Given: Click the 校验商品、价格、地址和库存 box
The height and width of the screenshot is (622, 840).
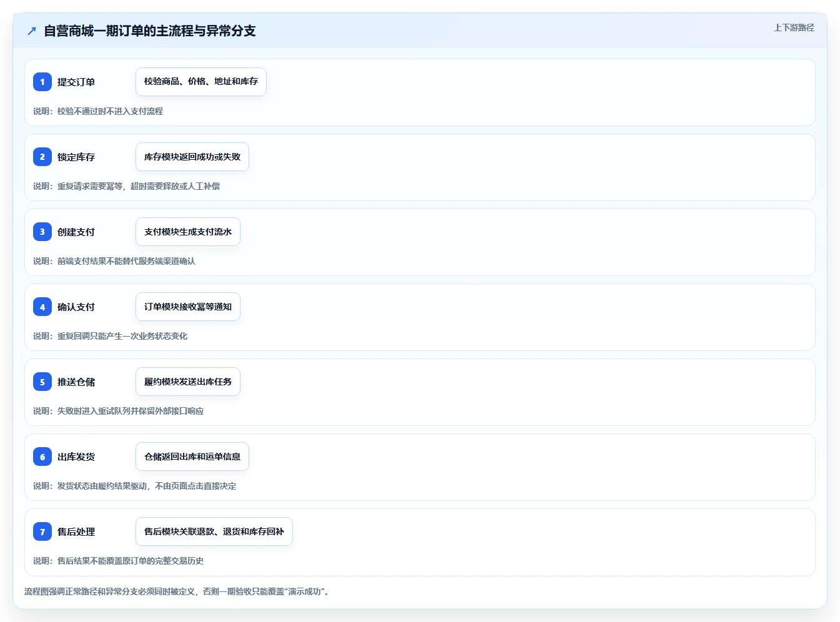Looking at the screenshot, I should point(201,82).
